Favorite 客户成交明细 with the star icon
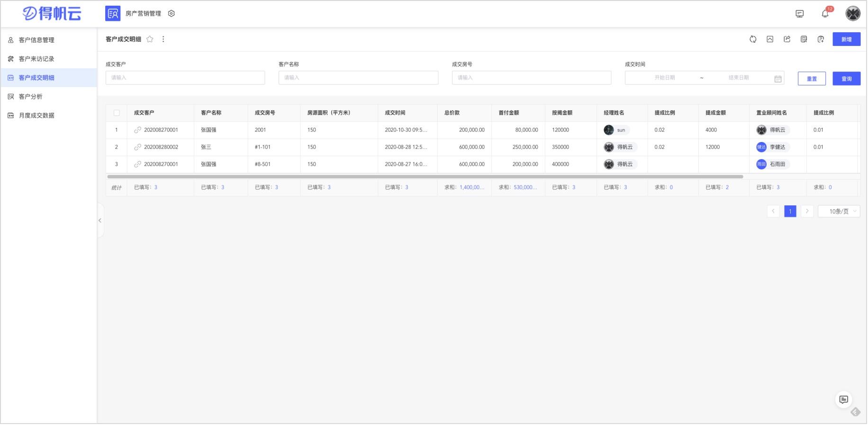Image resolution: width=868 pixels, height=425 pixels. coord(150,39)
